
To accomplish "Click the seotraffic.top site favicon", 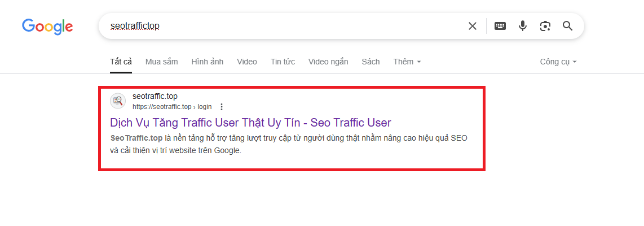I will pyautogui.click(x=118, y=101).
